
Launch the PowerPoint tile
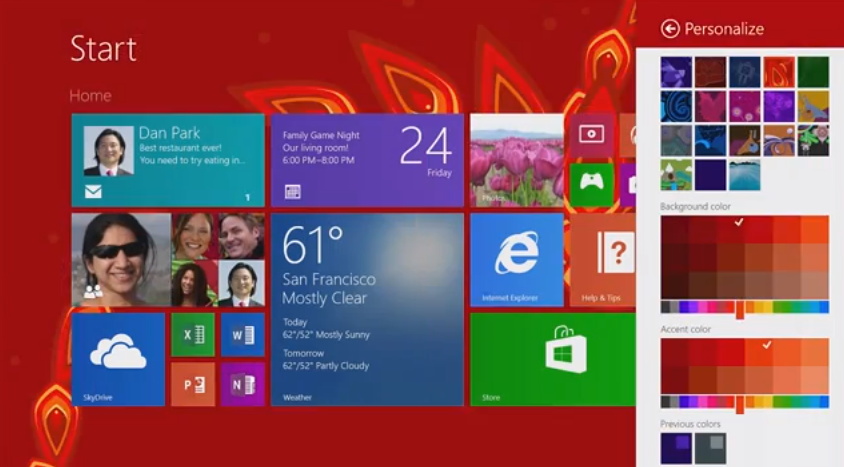193,384
